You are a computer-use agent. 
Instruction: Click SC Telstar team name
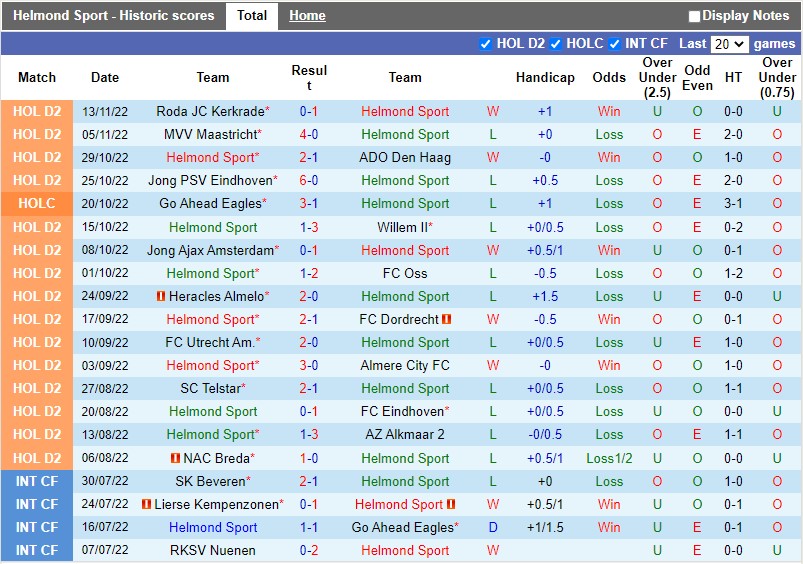(210, 388)
